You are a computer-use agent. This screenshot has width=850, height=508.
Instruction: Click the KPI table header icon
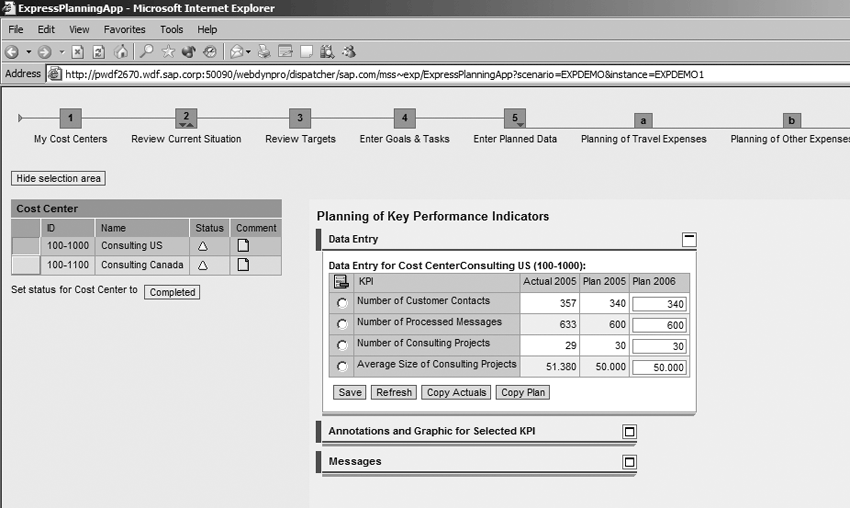coord(341,282)
